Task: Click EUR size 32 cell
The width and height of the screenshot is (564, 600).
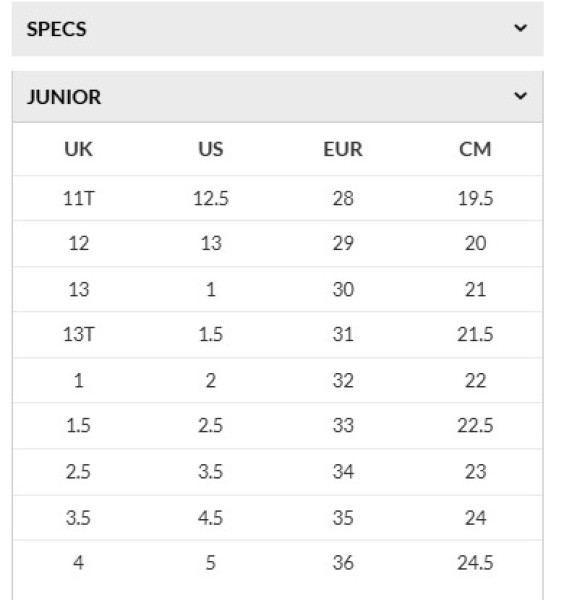Action: (343, 380)
